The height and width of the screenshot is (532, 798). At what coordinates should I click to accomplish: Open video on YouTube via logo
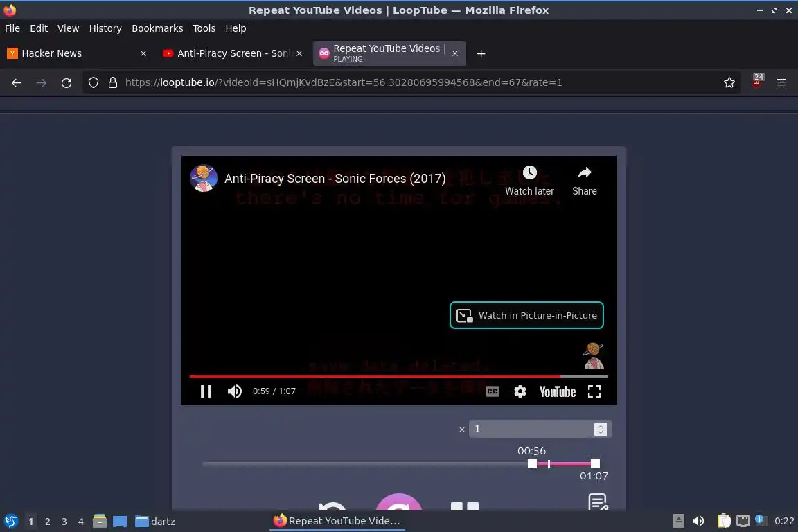557,391
